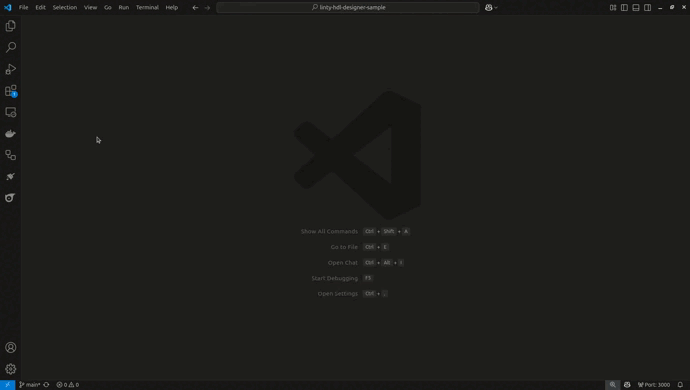Toggle the bottom panel visibility
This screenshot has height=390, width=690.
[x=636, y=7]
